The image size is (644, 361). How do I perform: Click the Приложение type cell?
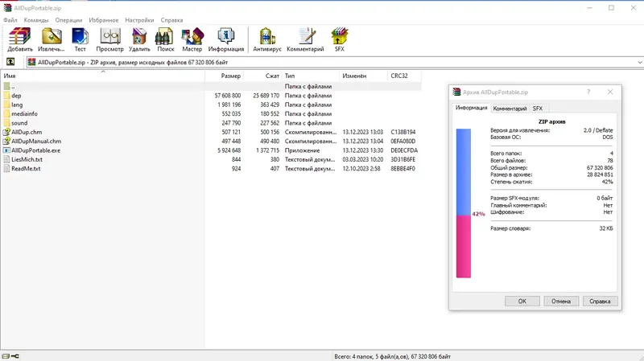pos(302,150)
